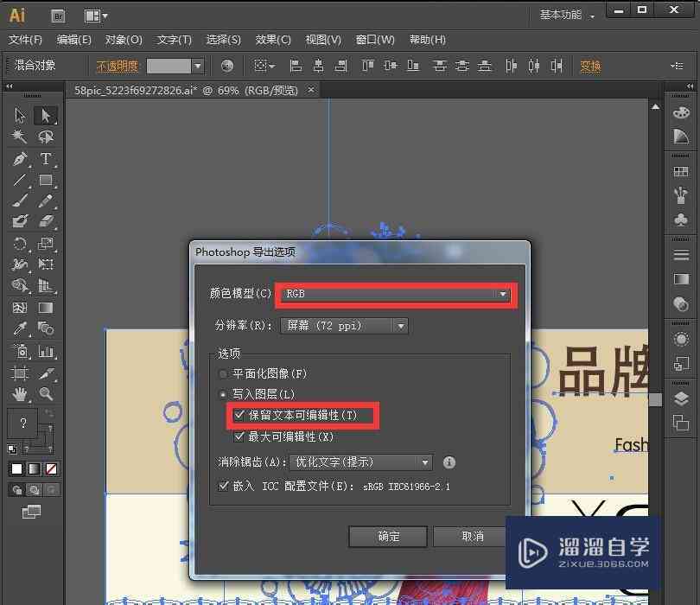Open Adobe Bridge with Br icon
This screenshot has width=700, height=605.
(59, 16)
